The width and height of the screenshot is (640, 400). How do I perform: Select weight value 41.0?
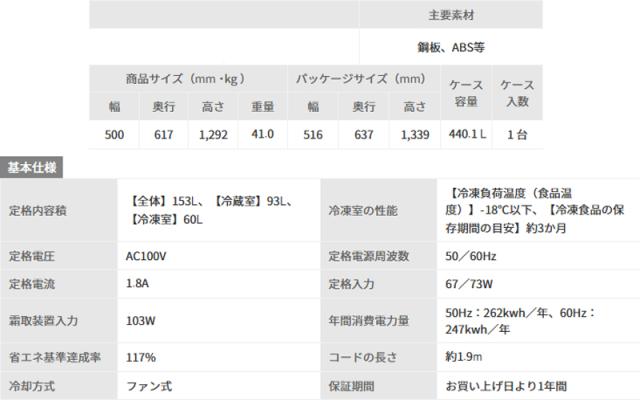pos(262,134)
